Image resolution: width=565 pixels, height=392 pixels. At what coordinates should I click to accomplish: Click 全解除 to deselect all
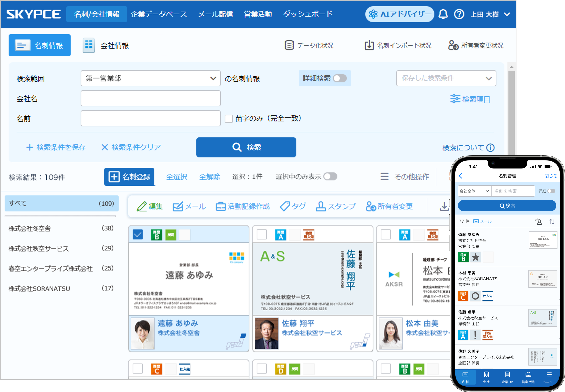209,177
